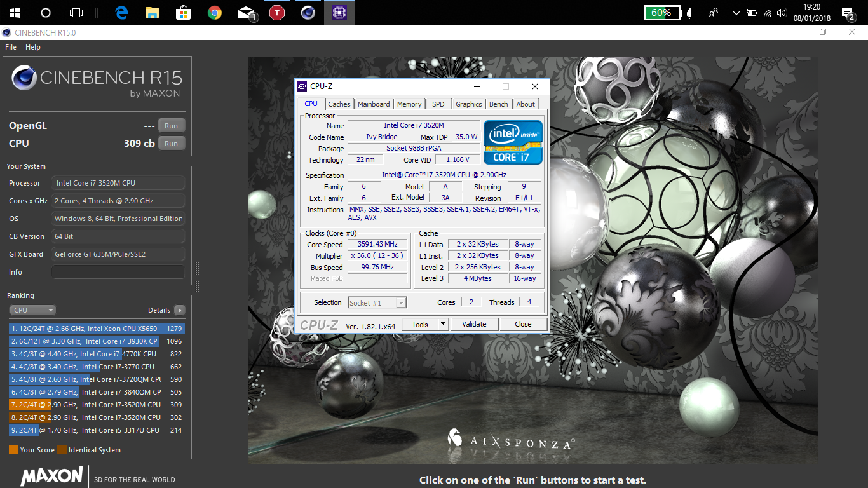Click the Core Speed value 3591.43 MHz
Image resolution: width=868 pixels, height=488 pixels.
click(378, 244)
